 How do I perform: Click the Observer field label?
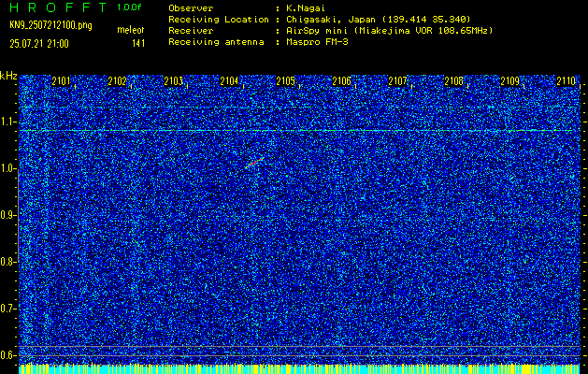(x=191, y=8)
